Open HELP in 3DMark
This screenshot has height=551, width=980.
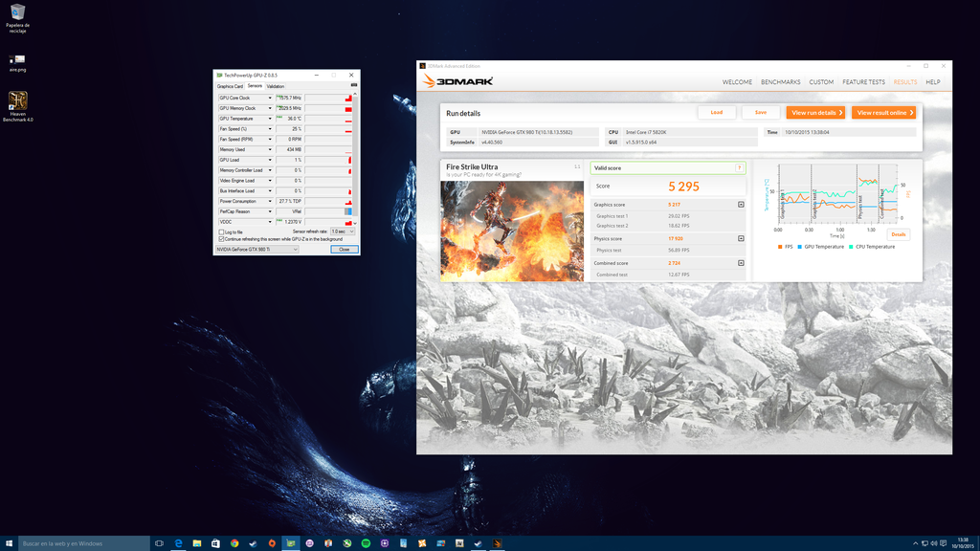tap(932, 82)
